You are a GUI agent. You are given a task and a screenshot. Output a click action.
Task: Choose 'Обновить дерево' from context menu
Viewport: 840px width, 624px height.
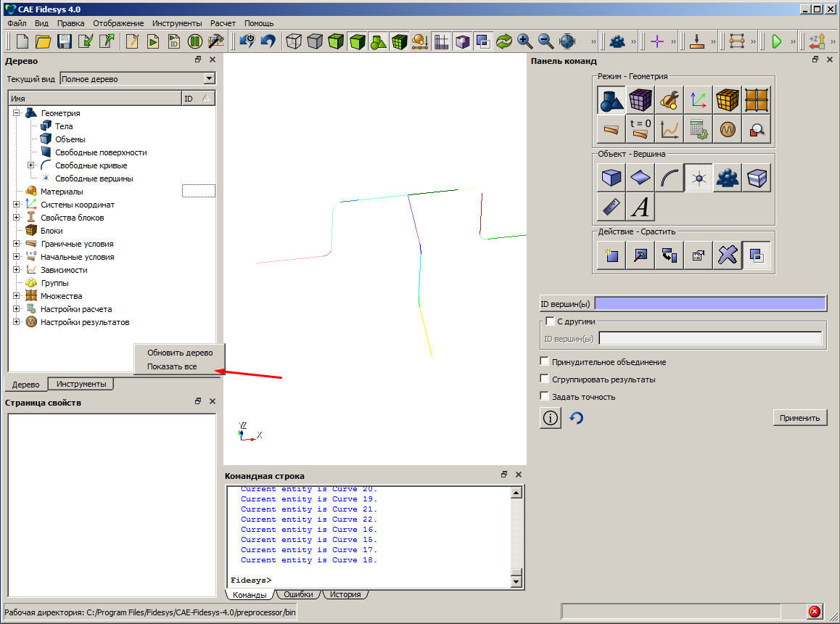[x=179, y=353]
